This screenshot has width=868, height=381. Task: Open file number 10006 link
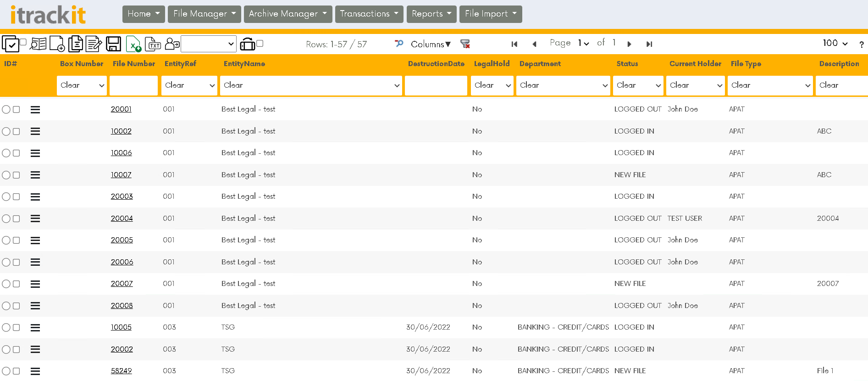pos(121,153)
